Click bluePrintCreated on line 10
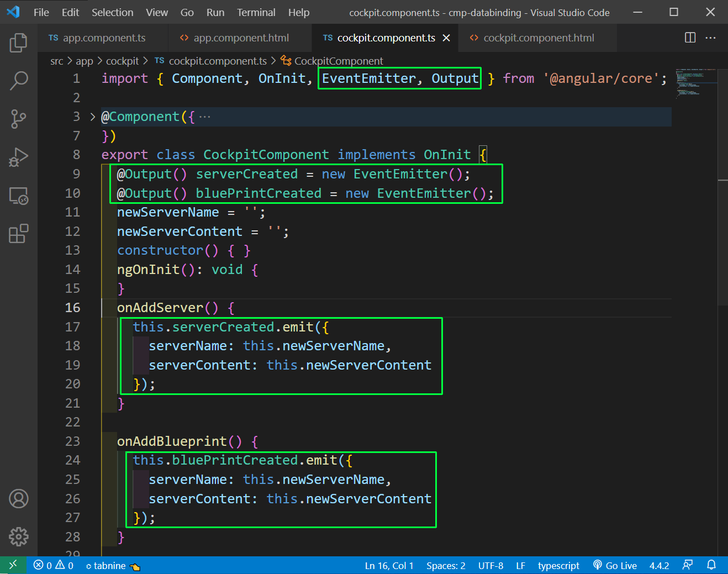The height and width of the screenshot is (574, 728). click(259, 193)
